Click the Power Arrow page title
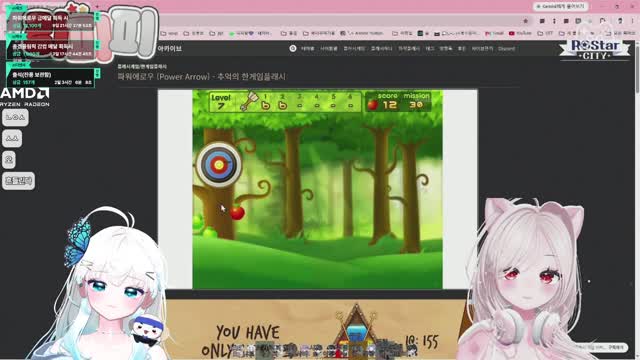 (x=202, y=77)
